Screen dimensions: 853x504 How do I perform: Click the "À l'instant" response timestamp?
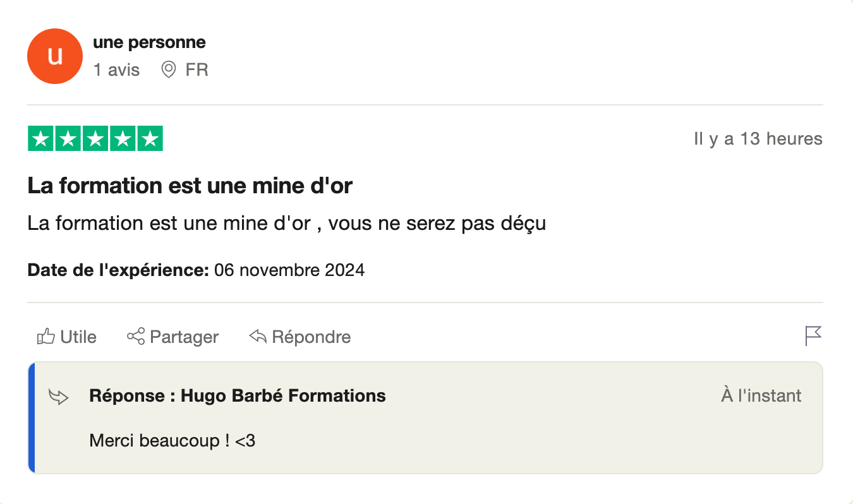761,396
